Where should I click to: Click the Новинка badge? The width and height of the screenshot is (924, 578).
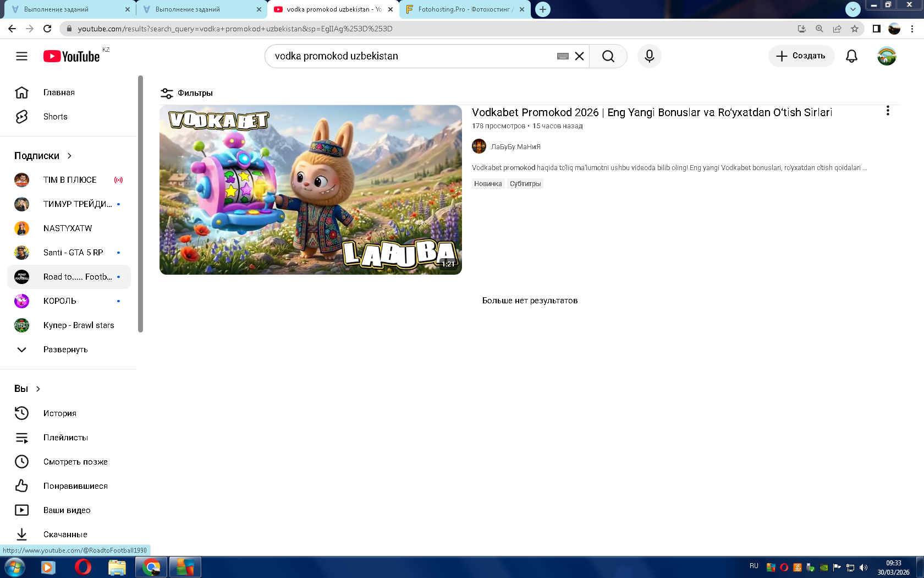pyautogui.click(x=488, y=184)
